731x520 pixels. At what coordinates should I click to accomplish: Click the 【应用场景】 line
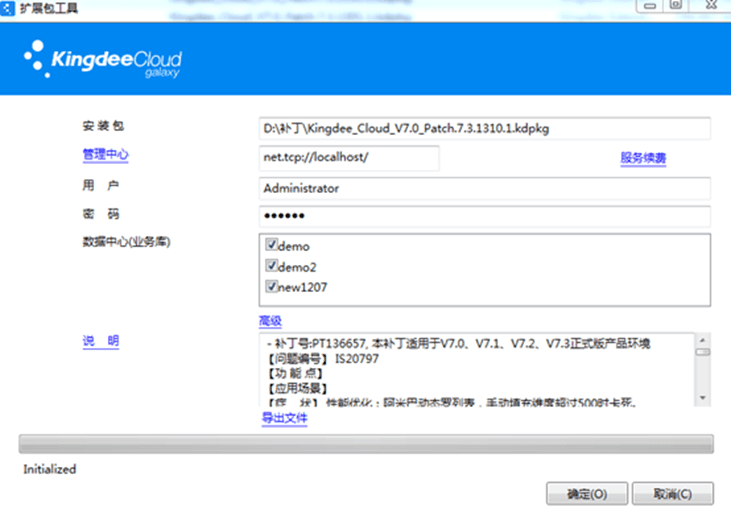(x=297, y=388)
